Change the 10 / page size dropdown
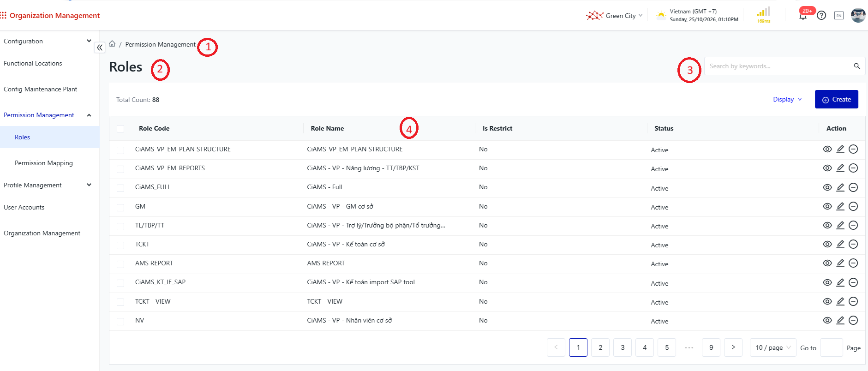Viewport: 868px width, 371px height. tap(773, 347)
